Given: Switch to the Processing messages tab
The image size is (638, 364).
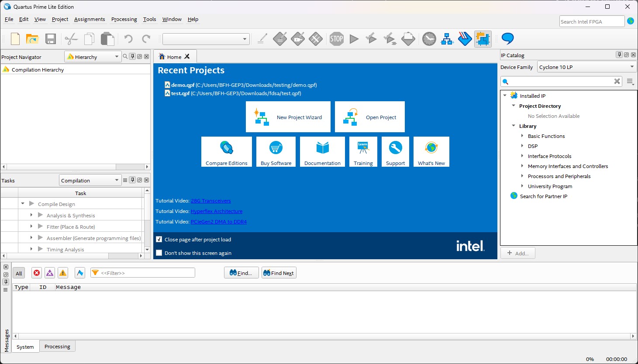Looking at the screenshot, I should point(57,346).
